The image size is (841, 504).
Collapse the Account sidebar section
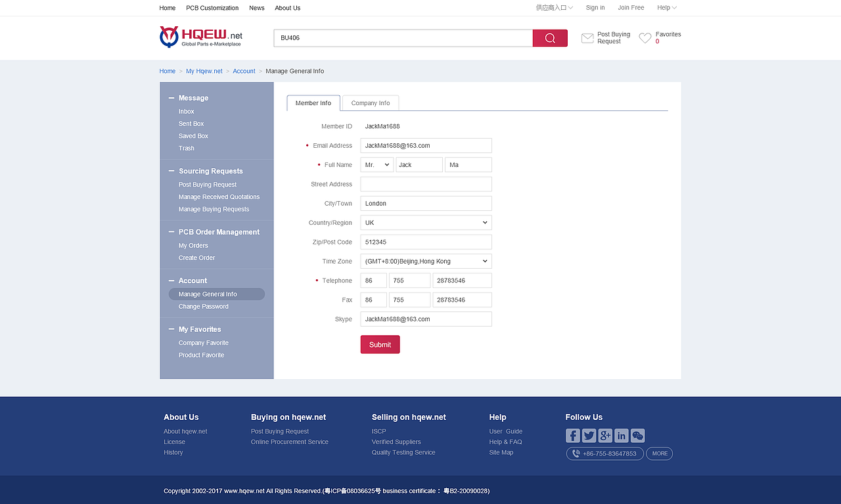[x=171, y=281]
